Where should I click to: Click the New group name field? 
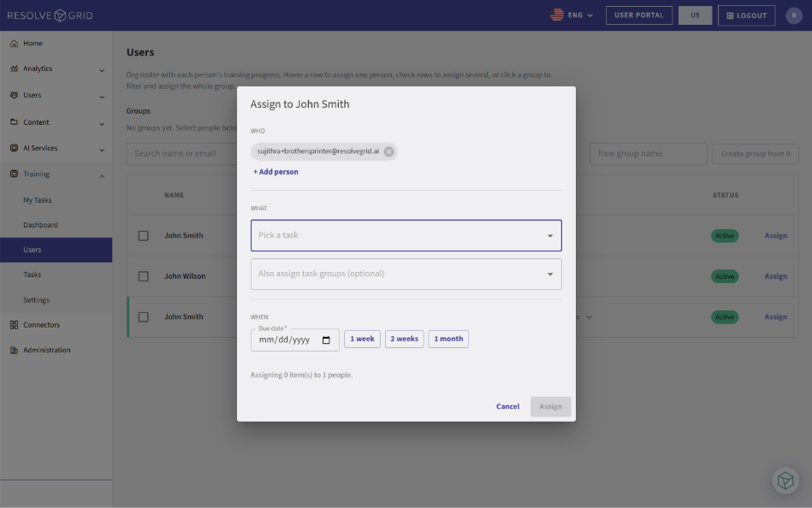649,154
